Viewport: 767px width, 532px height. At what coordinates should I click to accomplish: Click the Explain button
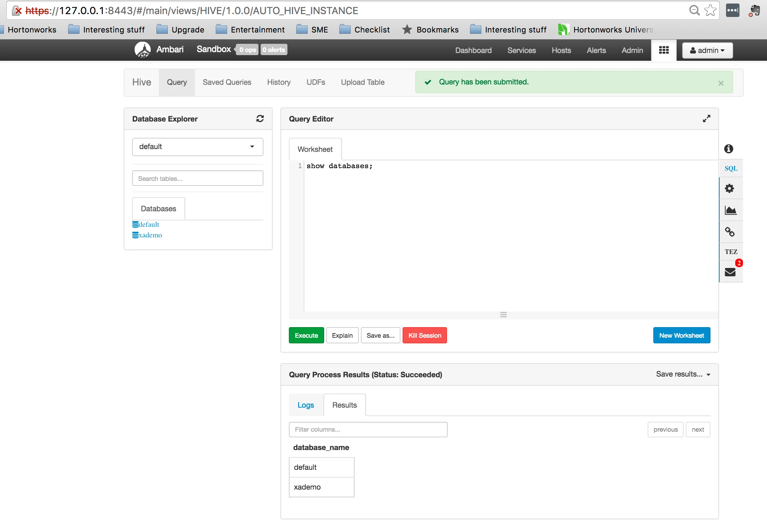tap(343, 335)
